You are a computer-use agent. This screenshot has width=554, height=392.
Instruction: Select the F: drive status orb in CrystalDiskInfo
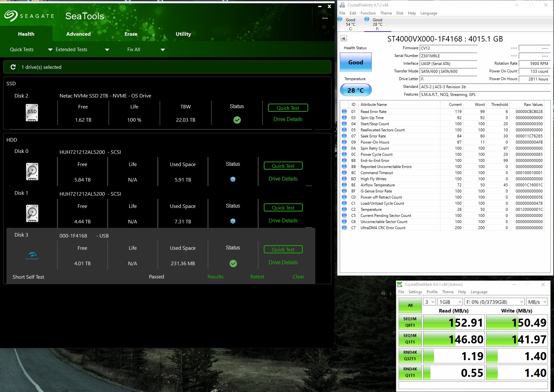[367, 19]
